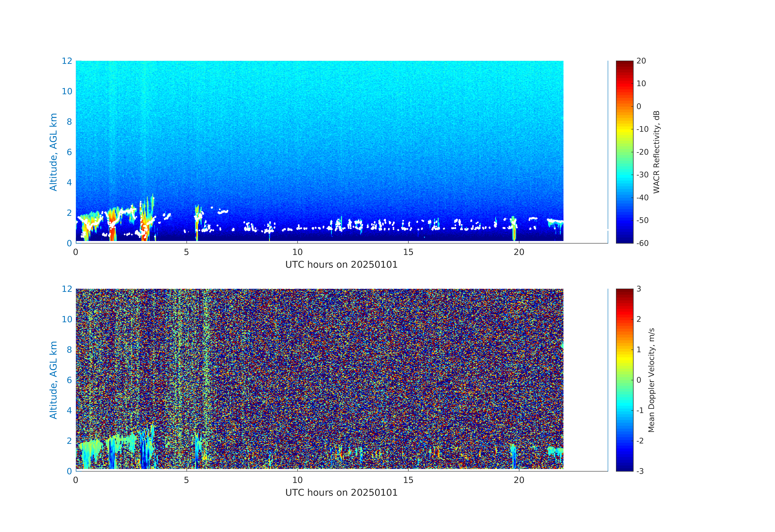Click tick label 20 on reflectivity colorbar

click(641, 61)
